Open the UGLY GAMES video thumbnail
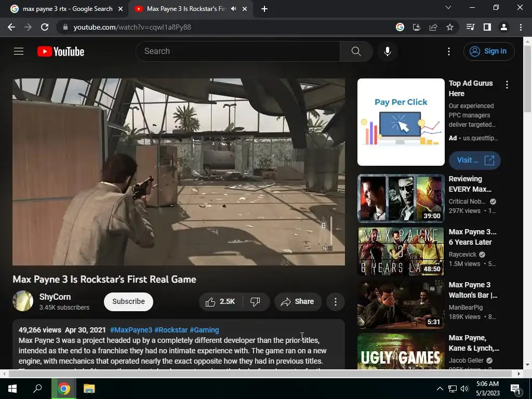 pyautogui.click(x=401, y=351)
